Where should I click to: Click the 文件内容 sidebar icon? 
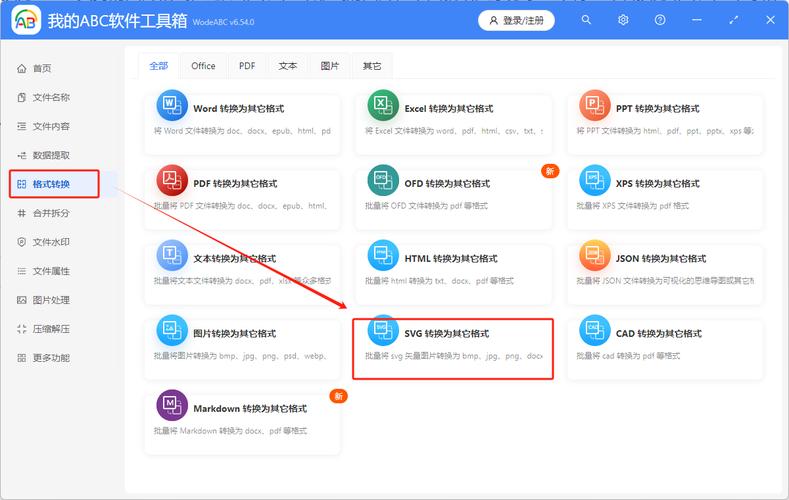[x=22, y=126]
